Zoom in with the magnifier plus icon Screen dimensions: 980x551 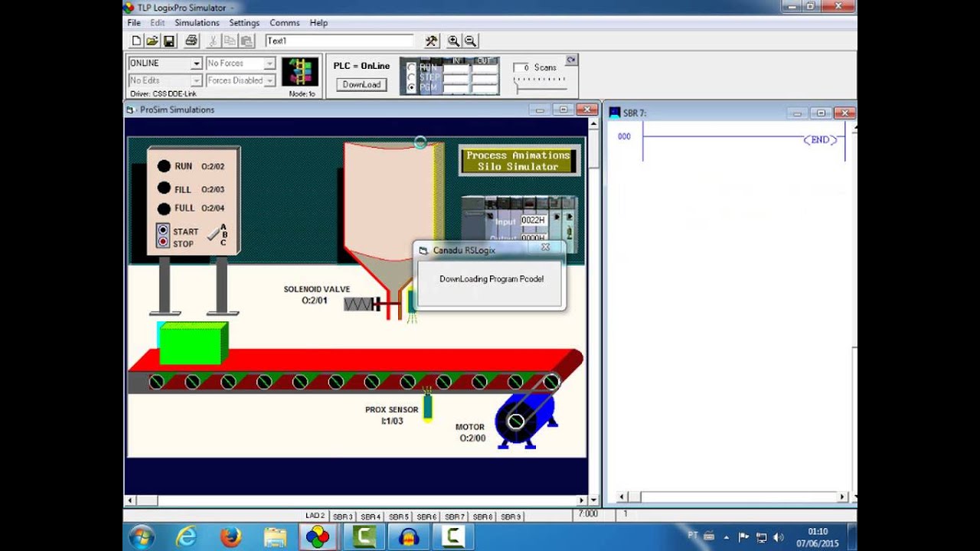tap(454, 41)
